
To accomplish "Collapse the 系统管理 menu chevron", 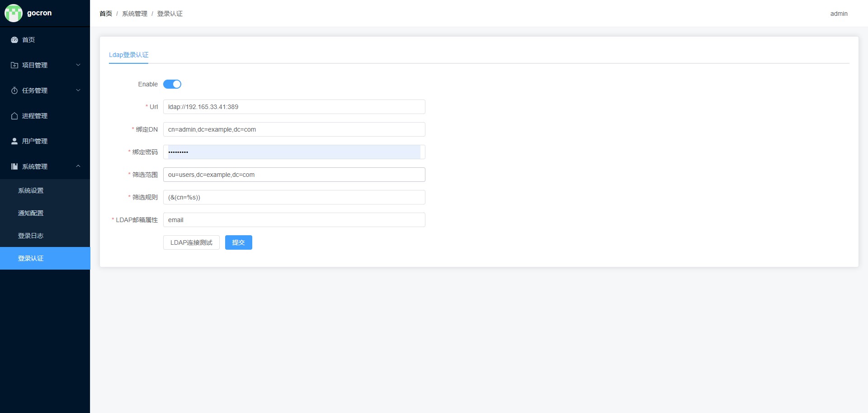I will 78,166.
